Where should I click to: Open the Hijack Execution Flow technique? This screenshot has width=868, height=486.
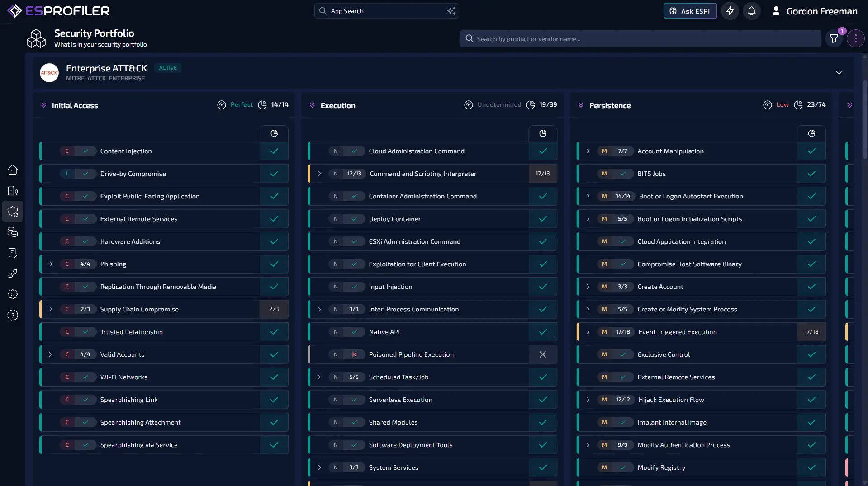pyautogui.click(x=701, y=400)
